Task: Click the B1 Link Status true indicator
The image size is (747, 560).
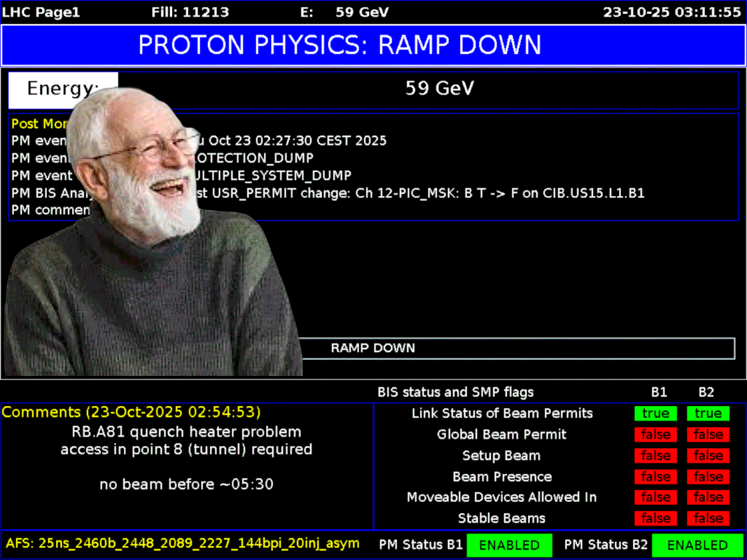Action: [655, 414]
